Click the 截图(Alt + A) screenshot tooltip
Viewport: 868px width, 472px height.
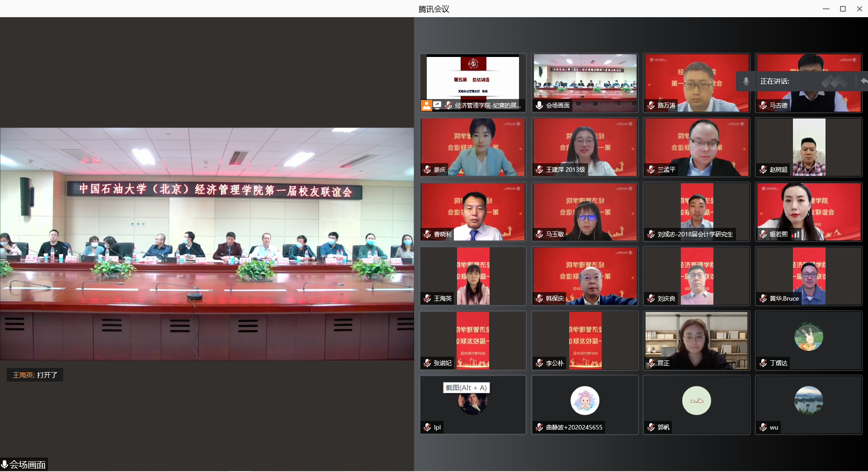click(x=466, y=388)
